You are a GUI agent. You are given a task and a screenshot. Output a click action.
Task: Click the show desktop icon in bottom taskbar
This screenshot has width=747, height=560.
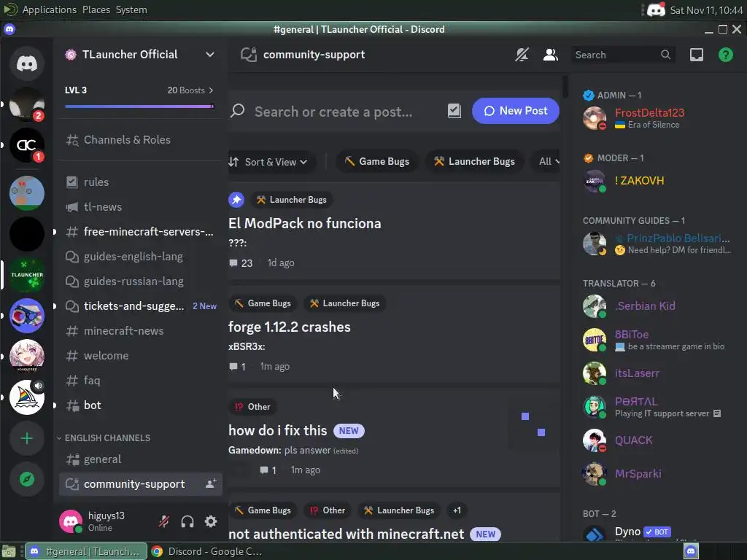point(9,551)
